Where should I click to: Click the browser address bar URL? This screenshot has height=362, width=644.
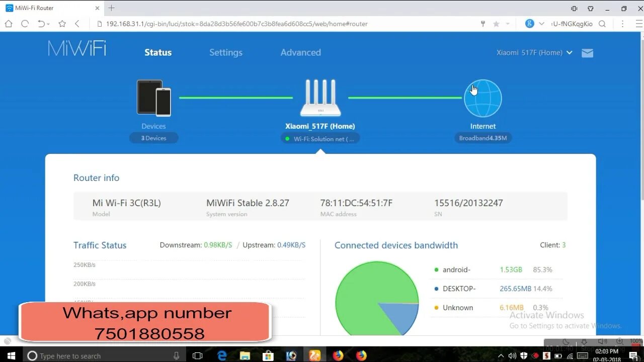[x=236, y=24]
